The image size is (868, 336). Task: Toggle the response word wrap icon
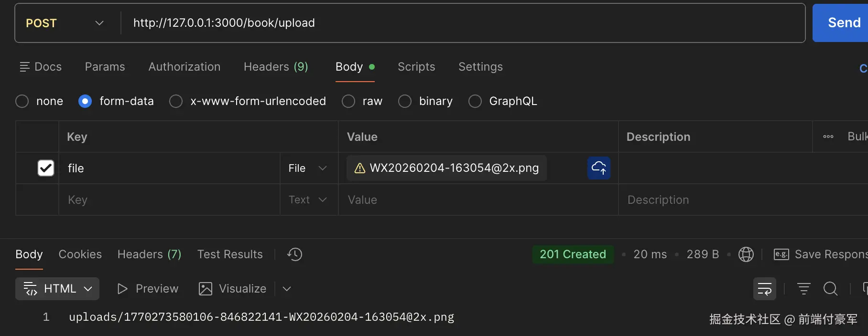click(764, 289)
